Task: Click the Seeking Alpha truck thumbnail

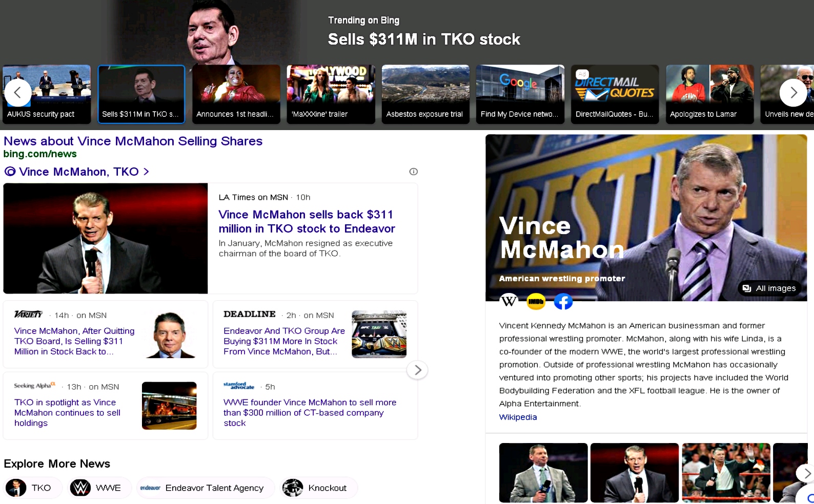Action: tap(169, 406)
